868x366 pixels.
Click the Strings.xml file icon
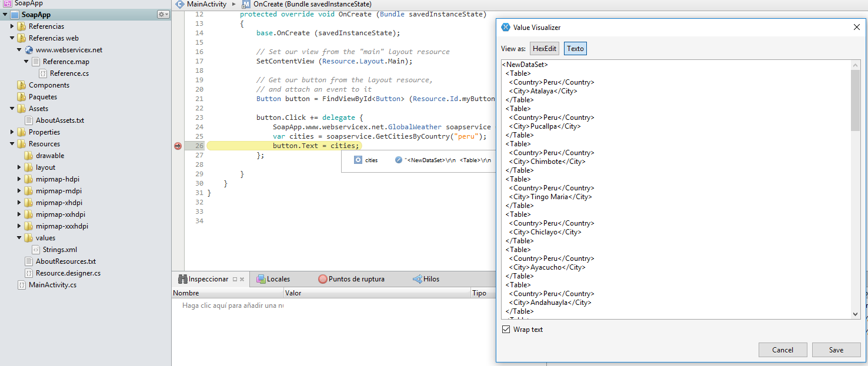pos(36,250)
